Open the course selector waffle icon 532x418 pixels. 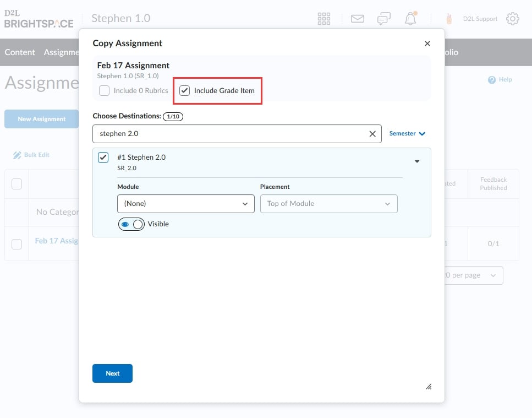click(323, 19)
